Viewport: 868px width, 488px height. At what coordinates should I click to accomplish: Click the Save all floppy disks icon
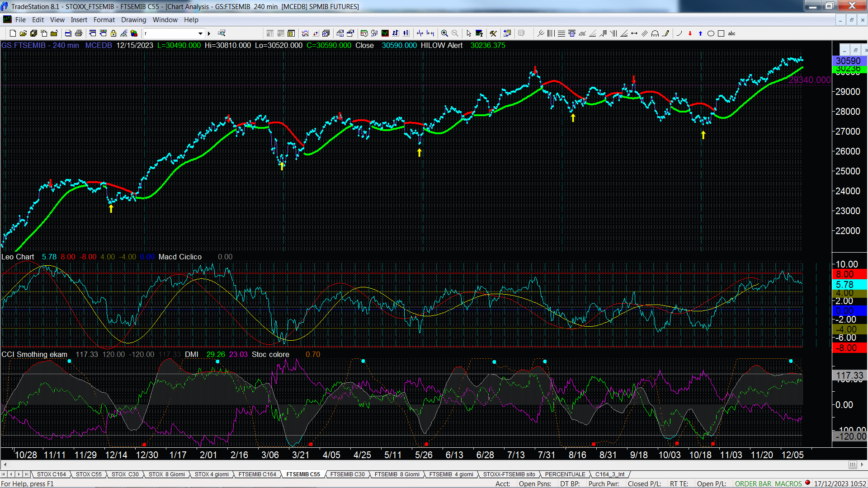click(33, 33)
